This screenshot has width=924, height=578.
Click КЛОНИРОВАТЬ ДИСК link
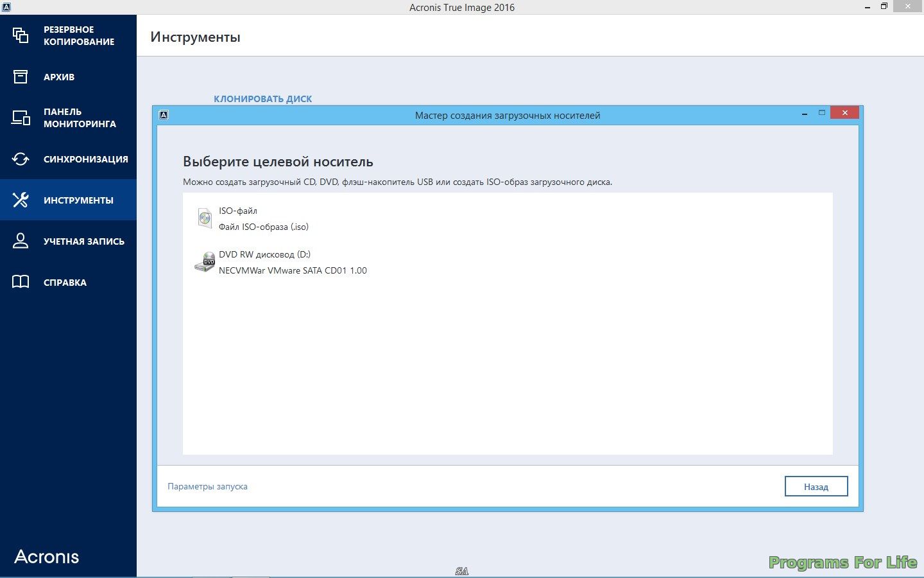(x=263, y=98)
